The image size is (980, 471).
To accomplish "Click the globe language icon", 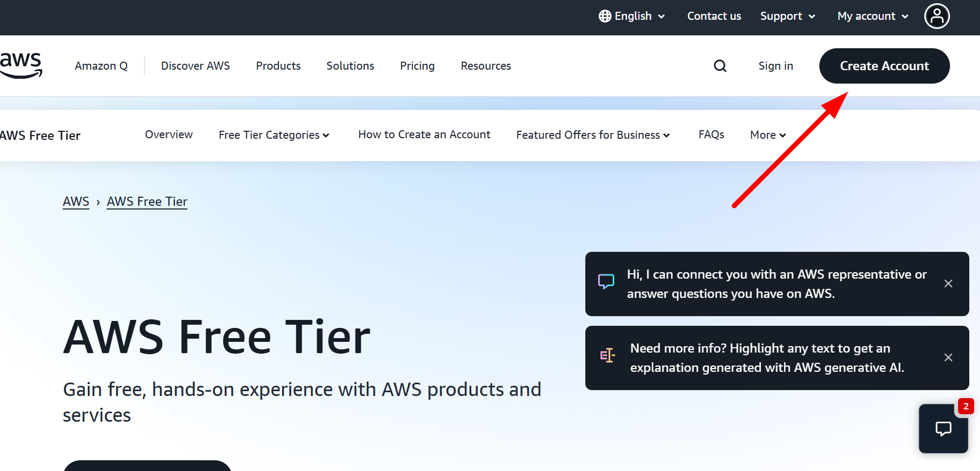I will [x=605, y=16].
